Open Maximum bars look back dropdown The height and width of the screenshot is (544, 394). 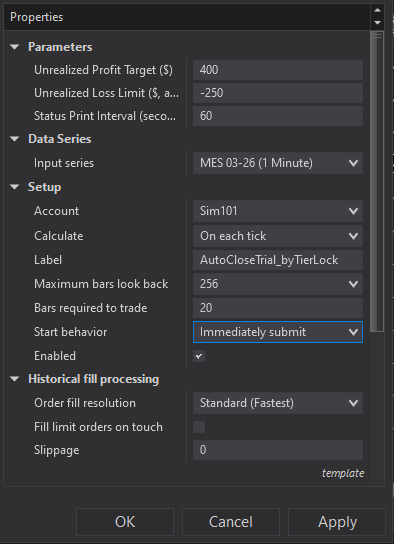tap(278, 284)
